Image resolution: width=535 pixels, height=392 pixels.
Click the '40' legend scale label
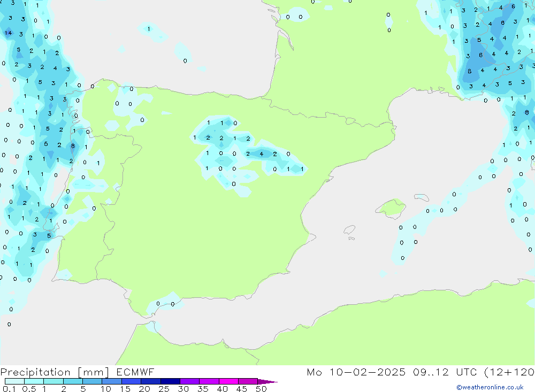pos(223,389)
